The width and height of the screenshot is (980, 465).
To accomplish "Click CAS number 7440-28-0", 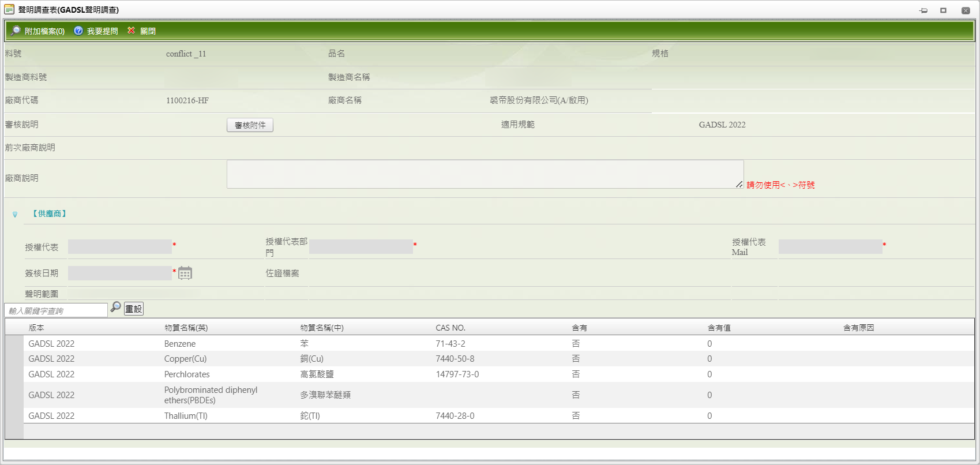I will pos(455,416).
